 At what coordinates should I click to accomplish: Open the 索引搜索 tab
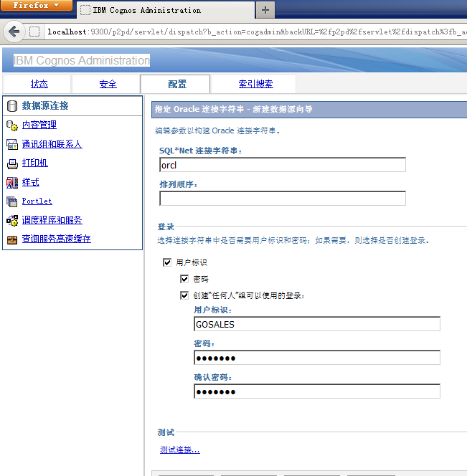pos(255,84)
